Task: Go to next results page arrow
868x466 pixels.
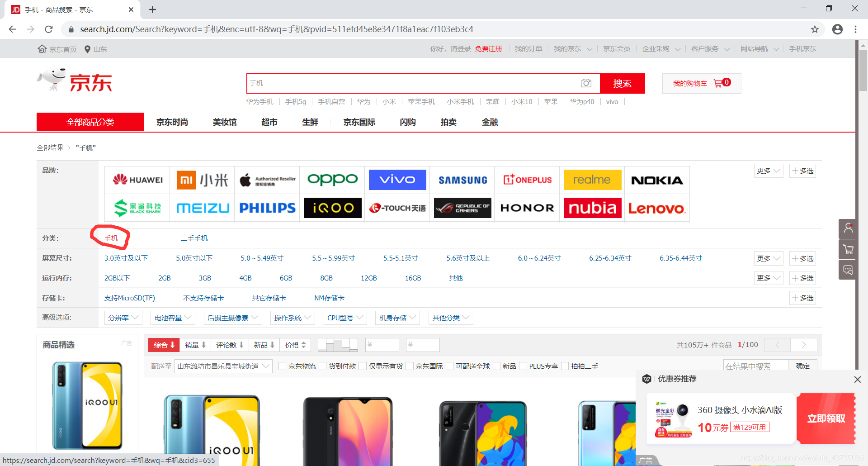Action: pyautogui.click(x=803, y=345)
